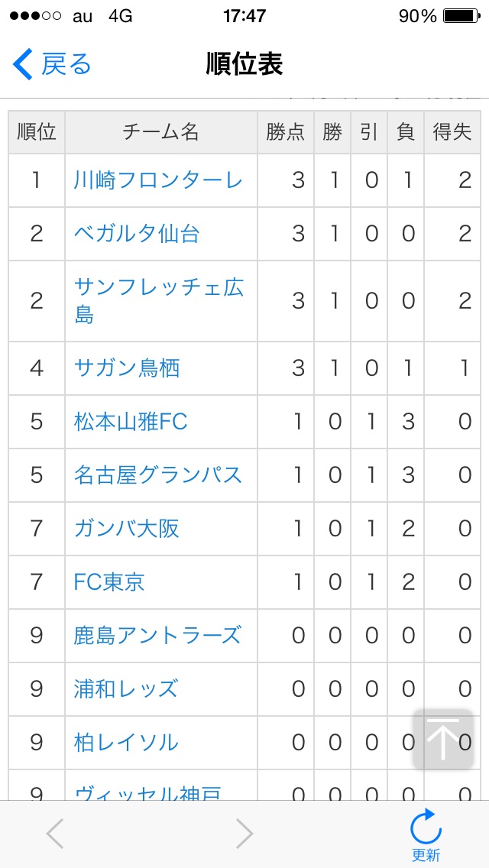This screenshot has height=868, width=489.
Task: Open 浦和レッズ team link
Action: (126, 689)
